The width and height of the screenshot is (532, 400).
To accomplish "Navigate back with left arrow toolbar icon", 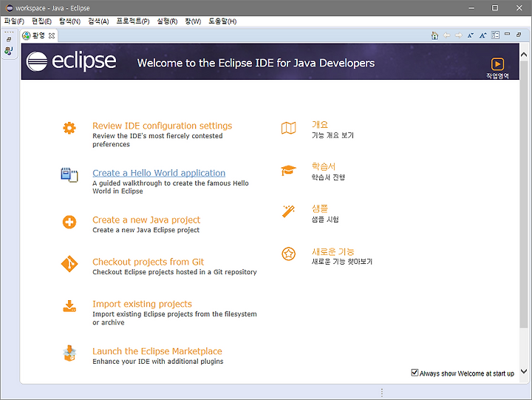I will point(447,35).
